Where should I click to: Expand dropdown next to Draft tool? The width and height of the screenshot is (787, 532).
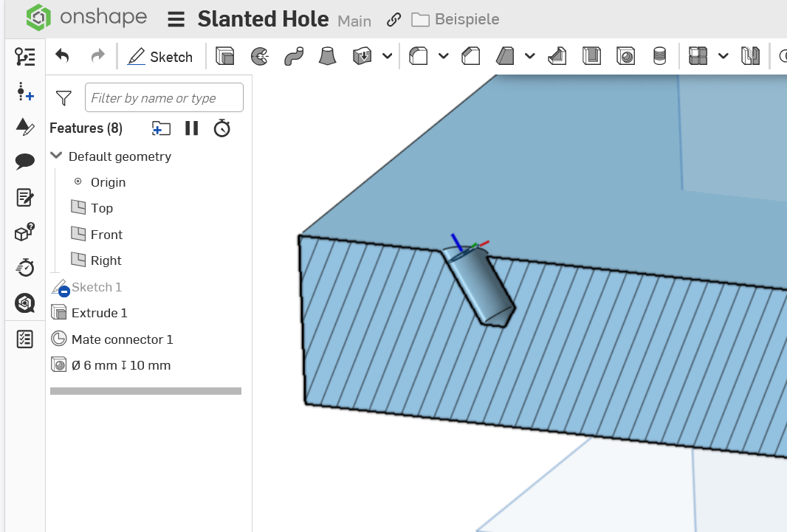[529, 57]
